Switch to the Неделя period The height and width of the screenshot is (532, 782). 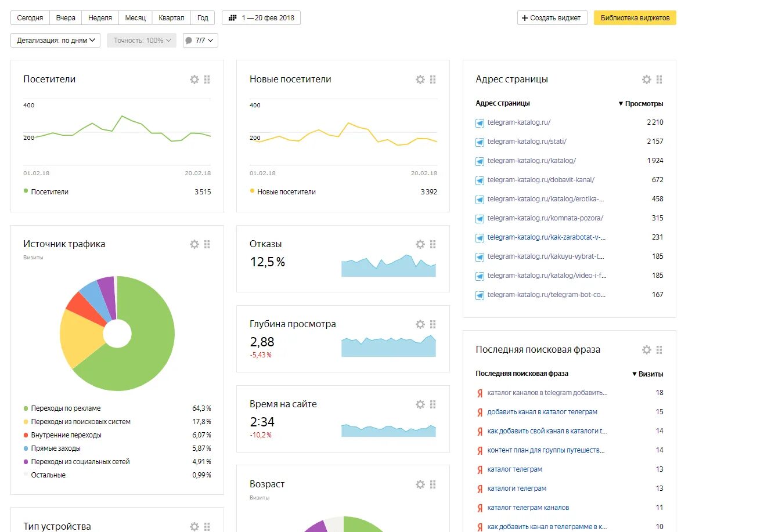pos(100,18)
